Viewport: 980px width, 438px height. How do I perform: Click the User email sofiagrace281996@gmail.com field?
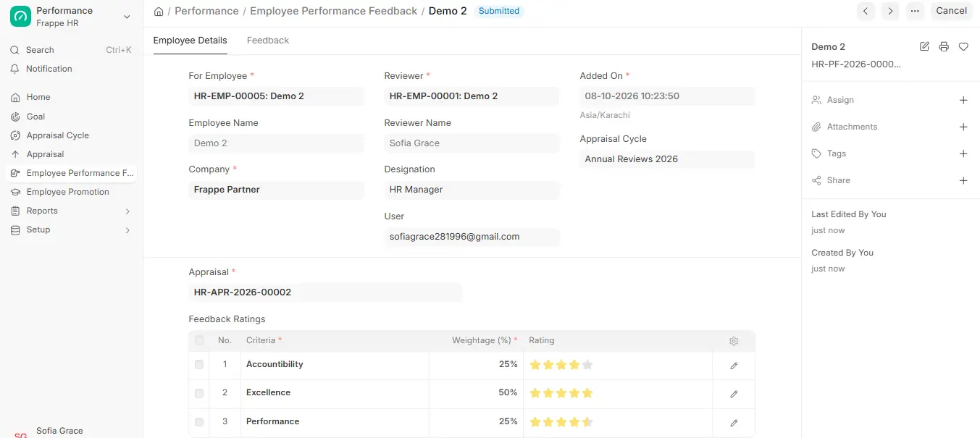[x=471, y=237]
